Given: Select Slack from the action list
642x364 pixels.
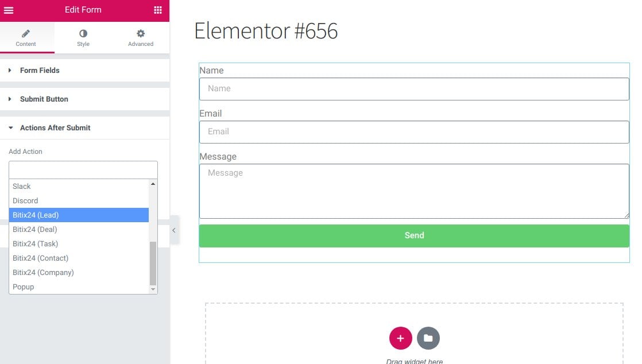Looking at the screenshot, I should (x=79, y=186).
